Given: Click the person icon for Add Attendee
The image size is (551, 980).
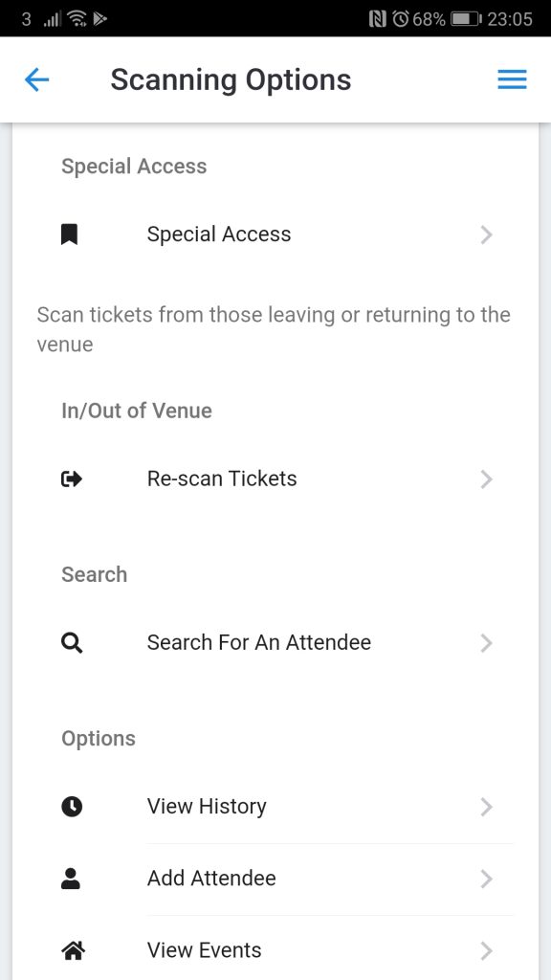Looking at the screenshot, I should [71, 879].
